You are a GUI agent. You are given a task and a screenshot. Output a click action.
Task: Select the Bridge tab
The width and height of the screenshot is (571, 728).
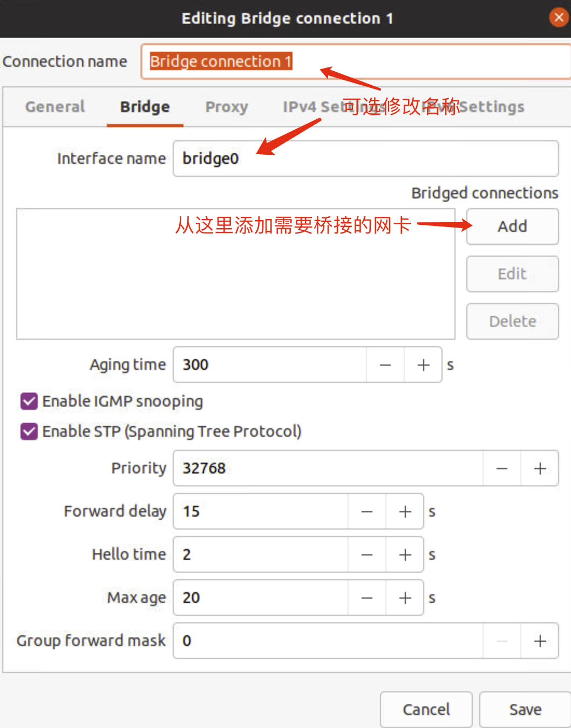(x=145, y=107)
